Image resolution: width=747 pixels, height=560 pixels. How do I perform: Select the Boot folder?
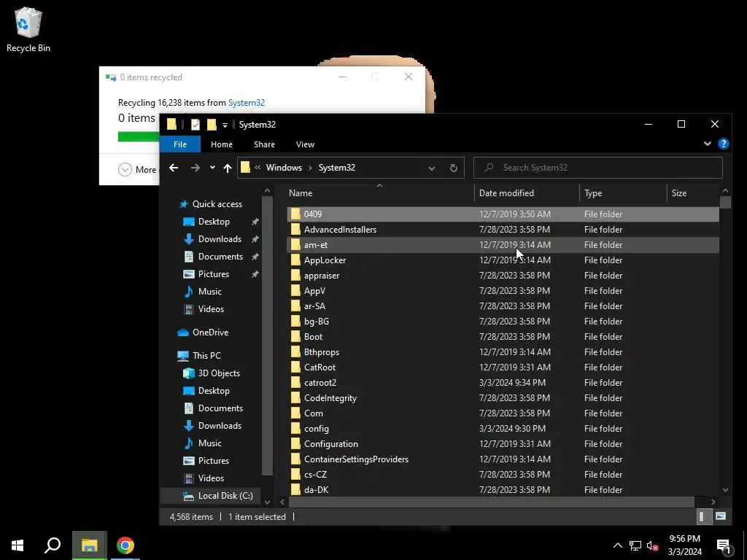[x=503, y=337]
